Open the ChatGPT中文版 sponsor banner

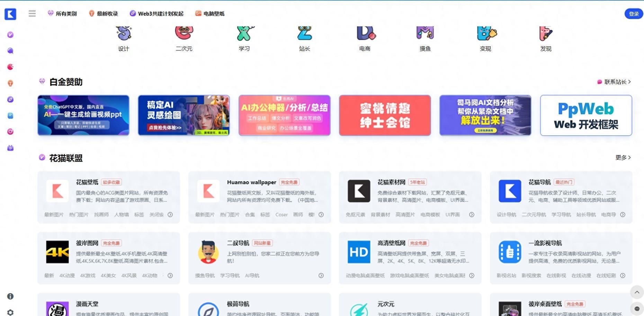click(x=83, y=115)
